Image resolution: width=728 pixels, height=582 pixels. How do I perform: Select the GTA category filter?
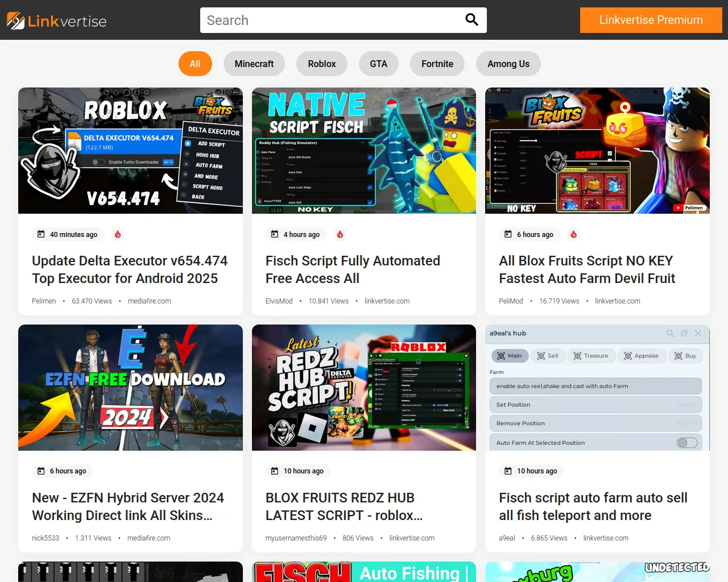(379, 64)
